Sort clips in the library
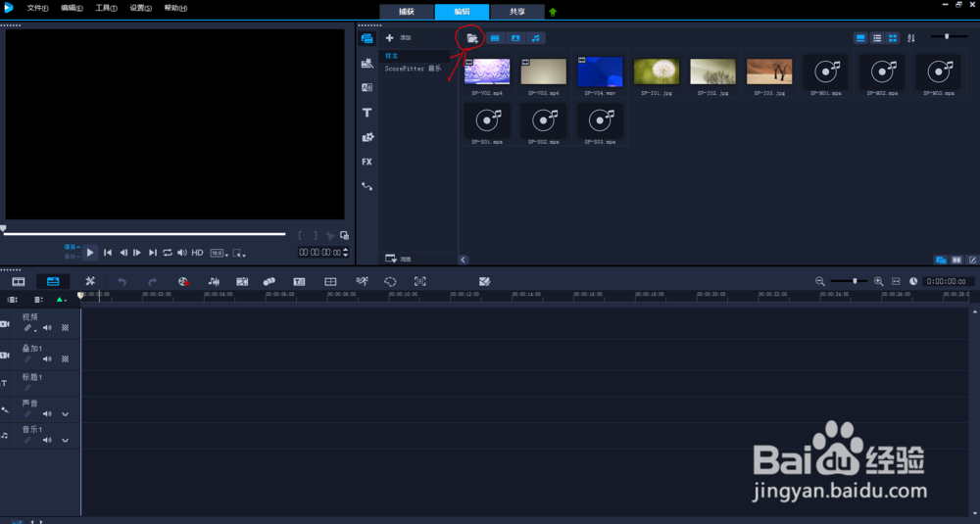The image size is (980, 524). coord(911,38)
